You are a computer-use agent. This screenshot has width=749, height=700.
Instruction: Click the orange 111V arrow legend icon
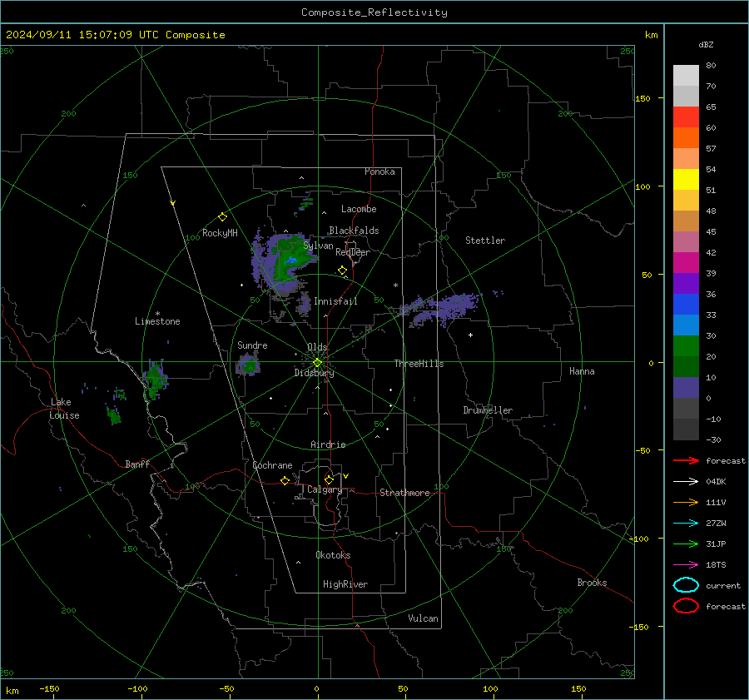(x=686, y=502)
